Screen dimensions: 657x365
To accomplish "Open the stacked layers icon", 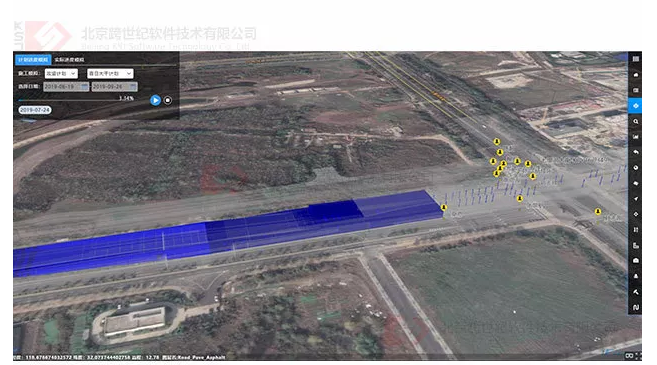I will [x=635, y=183].
